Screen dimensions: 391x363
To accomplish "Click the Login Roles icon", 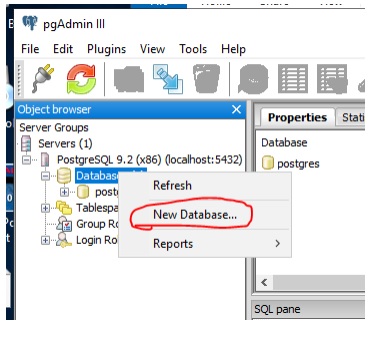I will click(64, 240).
